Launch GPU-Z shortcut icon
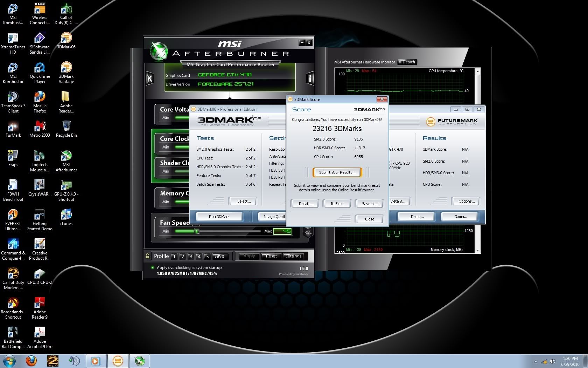 [66, 191]
